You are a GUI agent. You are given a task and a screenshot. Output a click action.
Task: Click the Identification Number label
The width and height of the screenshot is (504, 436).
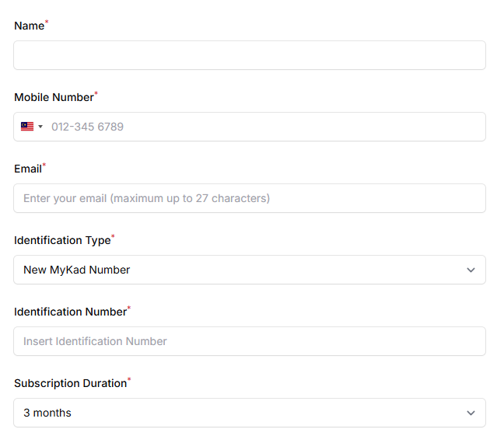point(70,312)
